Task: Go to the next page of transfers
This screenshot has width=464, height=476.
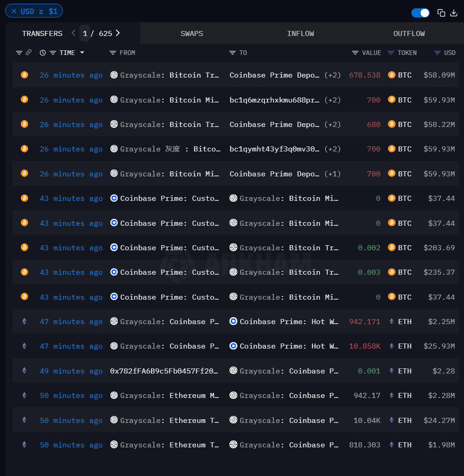Action: tap(118, 33)
